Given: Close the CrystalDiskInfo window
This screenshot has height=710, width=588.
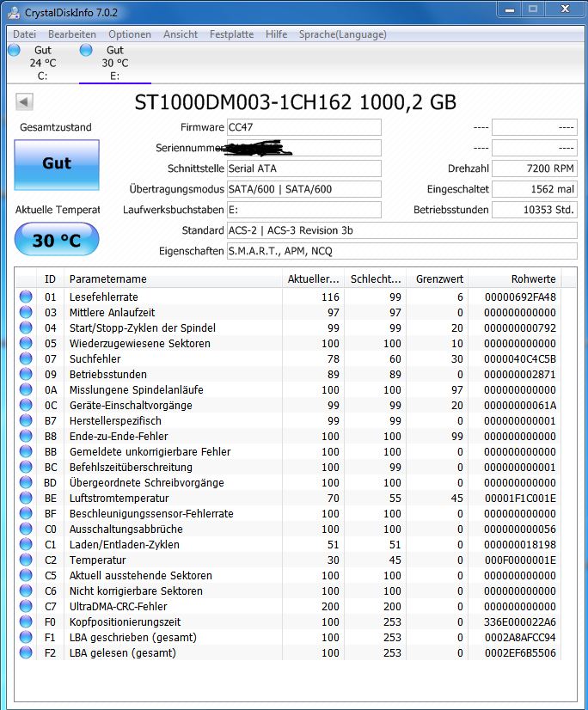Looking at the screenshot, I should (x=565, y=9).
